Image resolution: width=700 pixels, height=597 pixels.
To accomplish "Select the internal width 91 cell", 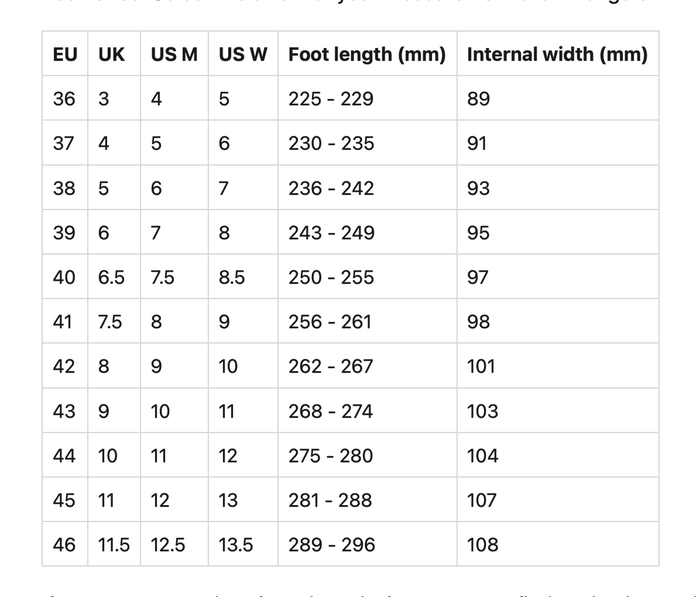I will (x=477, y=143).
